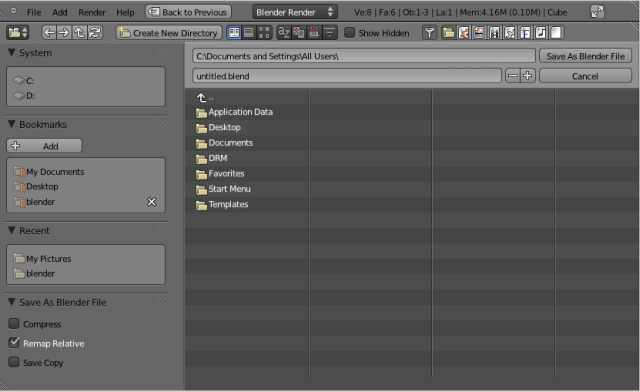Open Start Menu folder
This screenshot has height=392, width=640.
223,189
